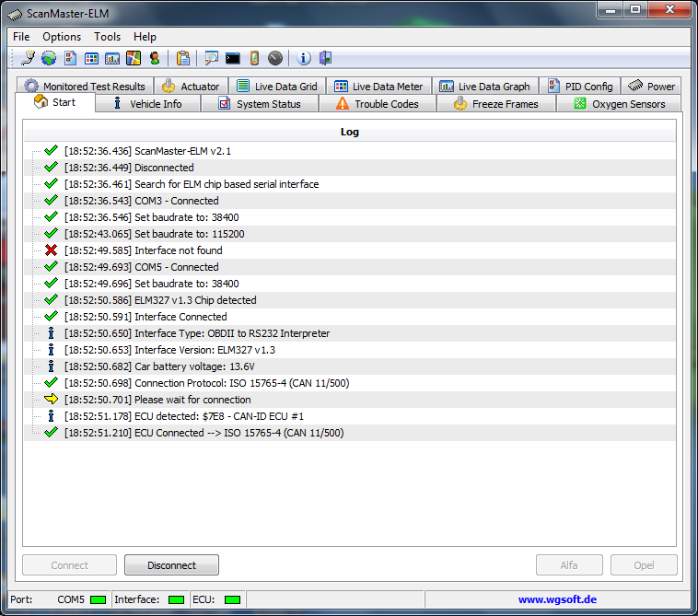Image resolution: width=698 pixels, height=616 pixels.
Task: Click the user figure toolbar icon
Action: click(155, 58)
